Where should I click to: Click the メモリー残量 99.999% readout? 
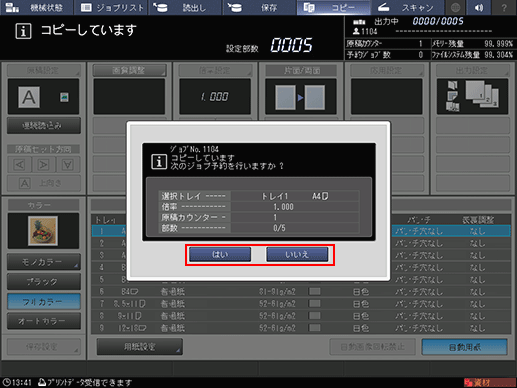point(472,44)
